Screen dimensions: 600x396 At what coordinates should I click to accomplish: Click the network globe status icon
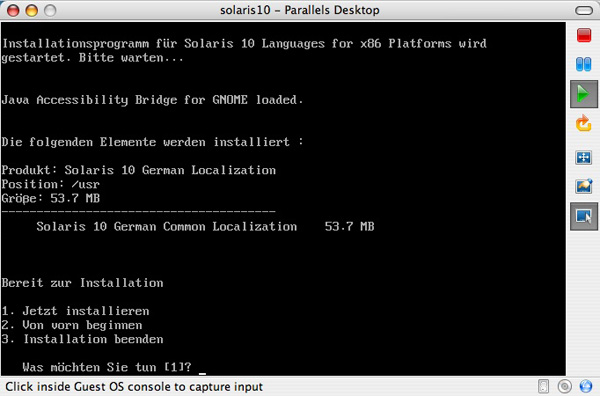pyautogui.click(x=586, y=386)
